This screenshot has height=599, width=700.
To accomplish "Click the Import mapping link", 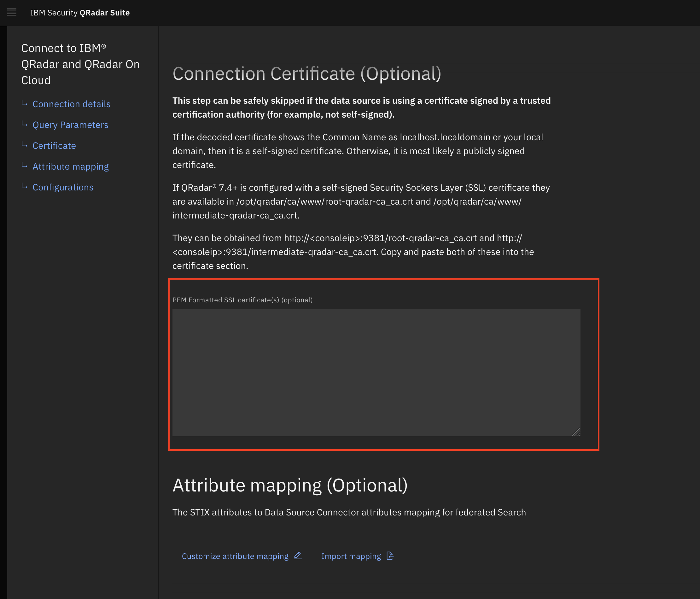I will coord(351,556).
